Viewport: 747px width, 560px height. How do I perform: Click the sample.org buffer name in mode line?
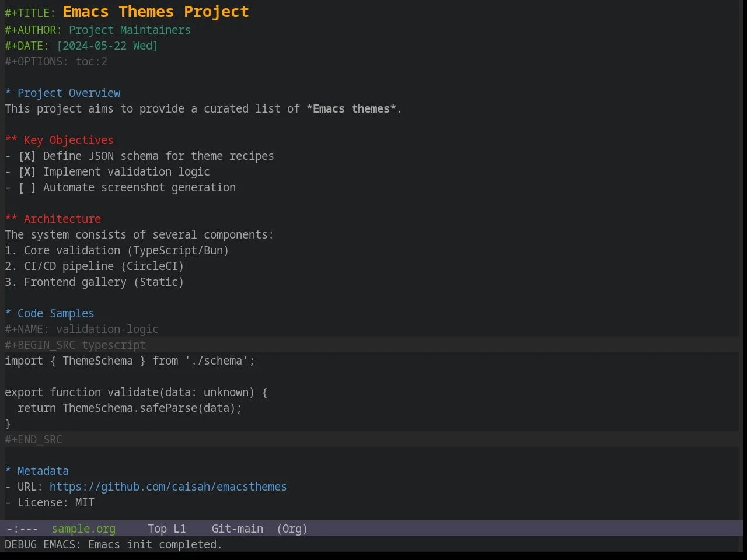(x=83, y=529)
